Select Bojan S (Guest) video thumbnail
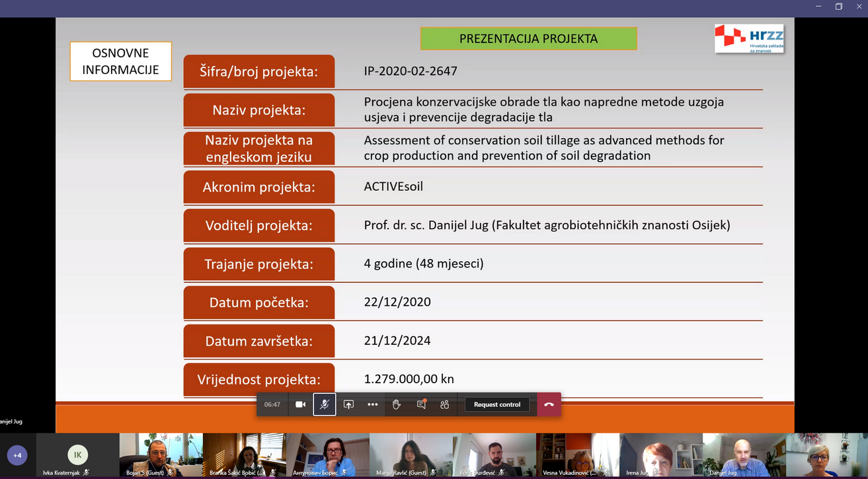 (x=161, y=455)
